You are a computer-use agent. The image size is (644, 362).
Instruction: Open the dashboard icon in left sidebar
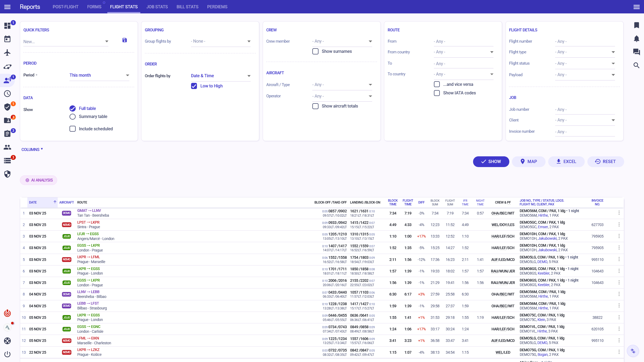point(8,26)
